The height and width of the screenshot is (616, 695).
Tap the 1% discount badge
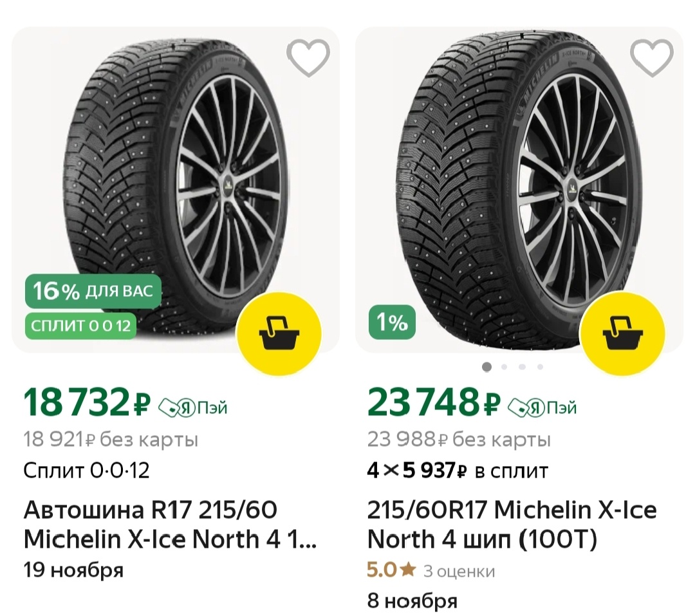point(392,322)
